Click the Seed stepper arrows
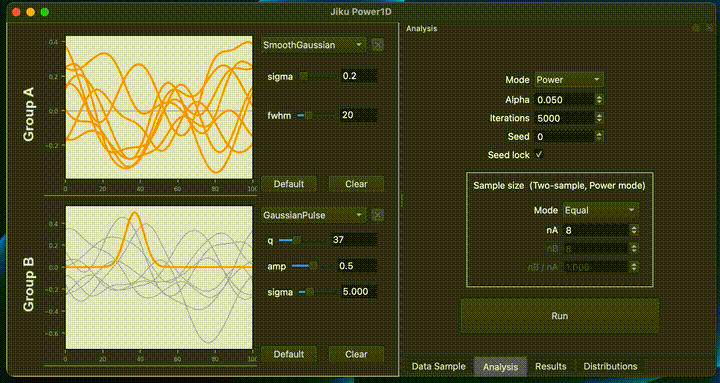 tap(599, 136)
